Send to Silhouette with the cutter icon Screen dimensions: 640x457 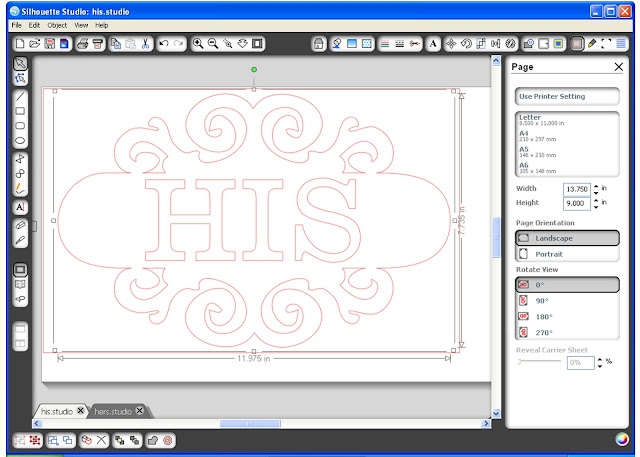click(x=97, y=44)
